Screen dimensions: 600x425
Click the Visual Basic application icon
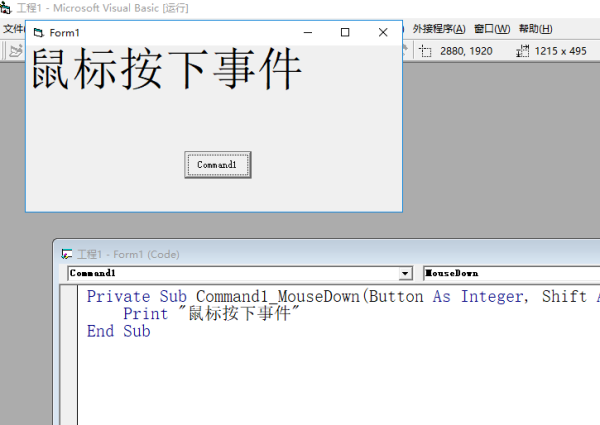click(6, 8)
